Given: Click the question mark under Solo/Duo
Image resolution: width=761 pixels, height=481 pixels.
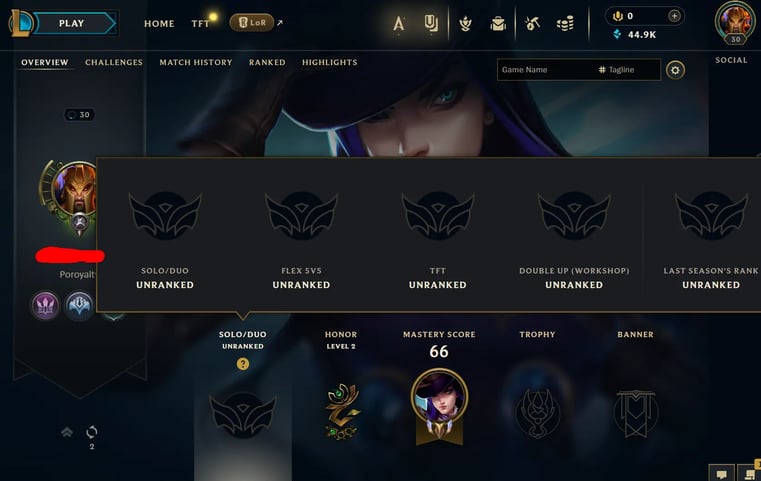Looking at the screenshot, I should coord(243,364).
